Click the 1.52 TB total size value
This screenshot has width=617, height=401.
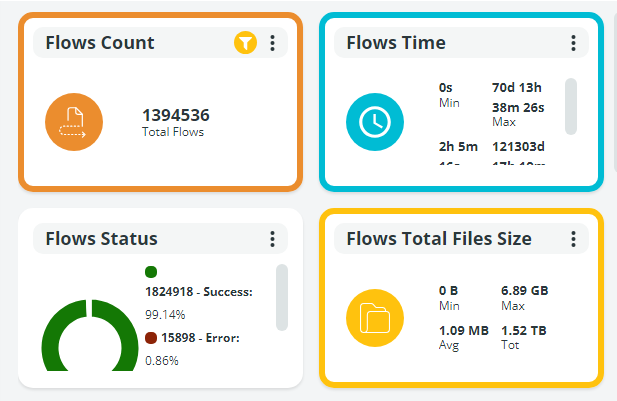click(x=524, y=330)
